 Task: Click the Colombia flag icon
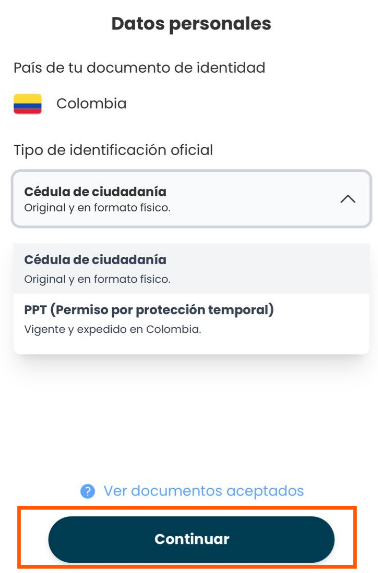click(x=27, y=104)
